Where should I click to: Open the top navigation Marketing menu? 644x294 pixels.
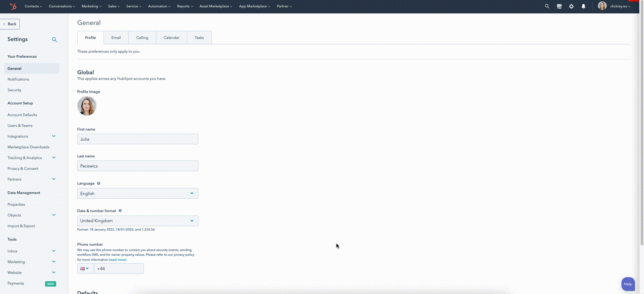[x=91, y=6]
